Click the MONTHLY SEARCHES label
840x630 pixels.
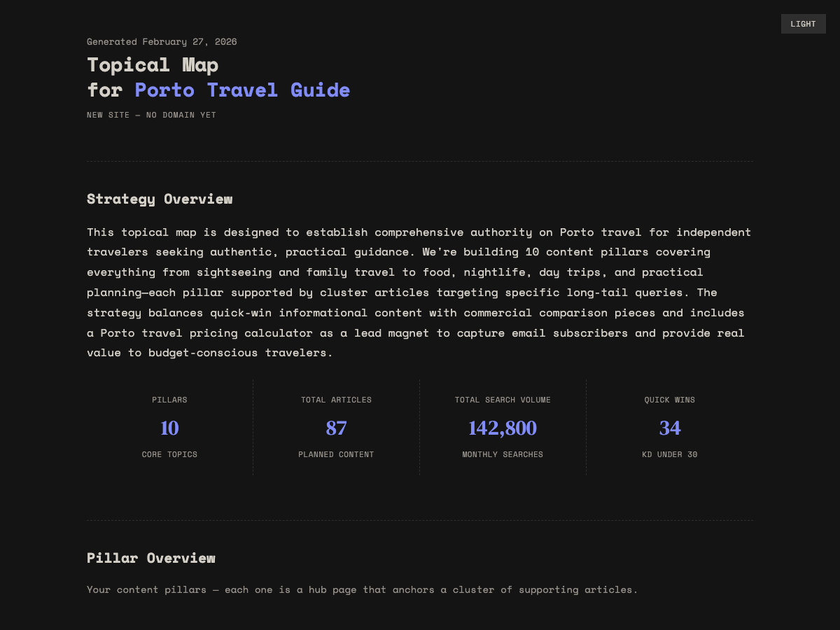point(503,454)
